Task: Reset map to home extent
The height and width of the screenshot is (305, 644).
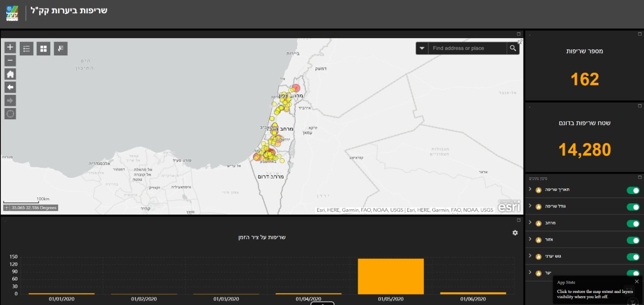Action: [10, 74]
